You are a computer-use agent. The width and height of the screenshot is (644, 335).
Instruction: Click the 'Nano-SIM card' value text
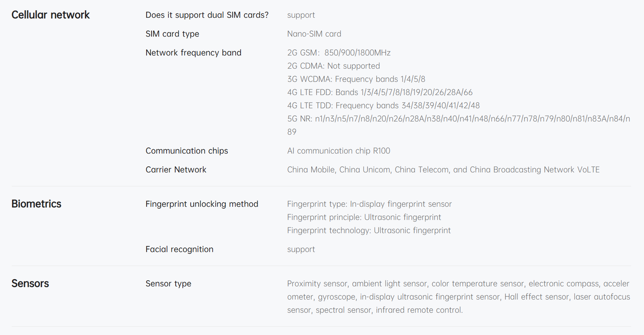(314, 34)
